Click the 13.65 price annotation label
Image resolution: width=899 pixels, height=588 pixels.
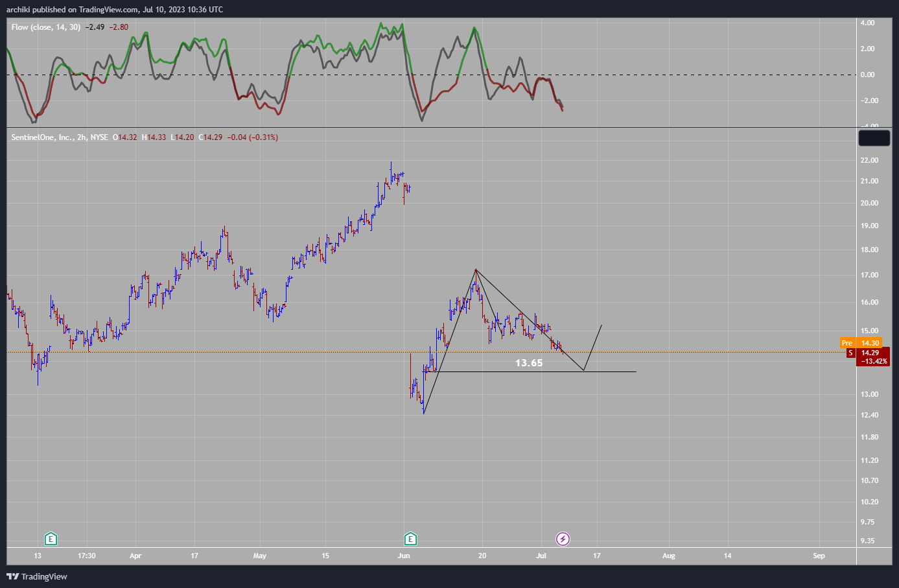click(x=529, y=363)
